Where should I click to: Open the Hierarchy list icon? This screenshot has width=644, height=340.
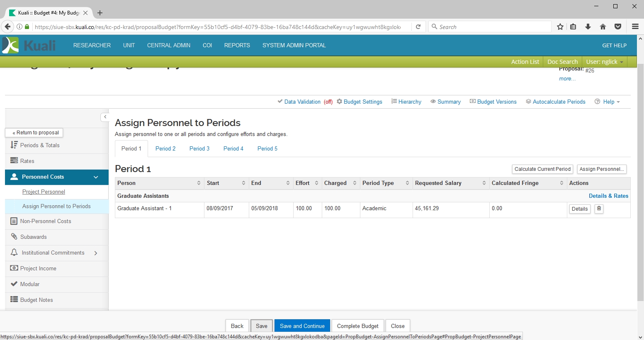pyautogui.click(x=394, y=102)
